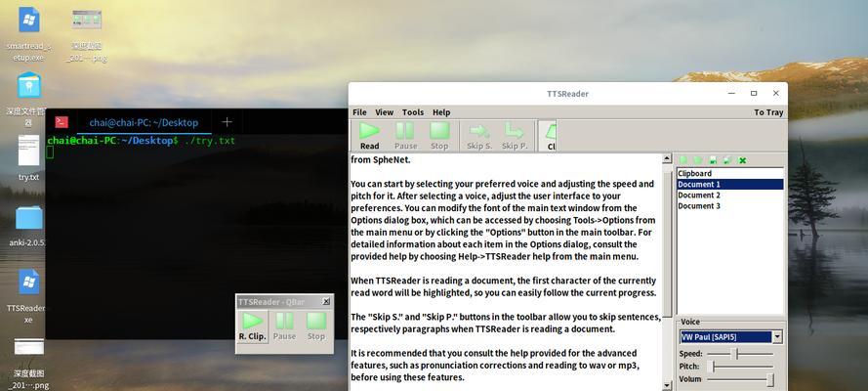Open the VW Paul voice dropdown
Screen dimensions: 868x391
coord(778,336)
